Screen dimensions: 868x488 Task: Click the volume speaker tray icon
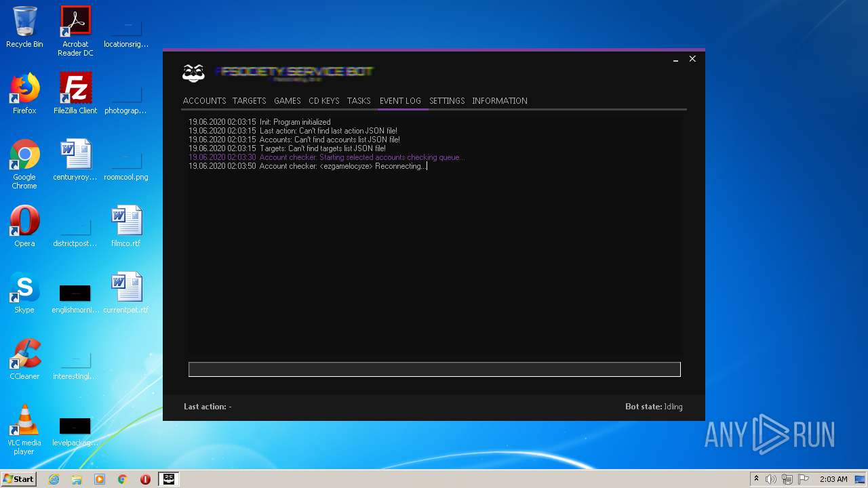[771, 479]
